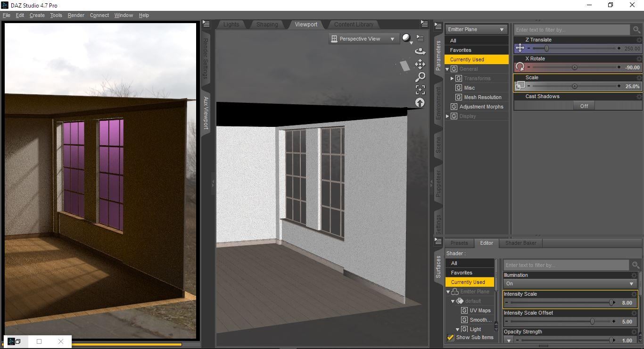Image resolution: width=644 pixels, height=349 pixels.
Task: Expand the Display property group
Action: [x=447, y=116]
